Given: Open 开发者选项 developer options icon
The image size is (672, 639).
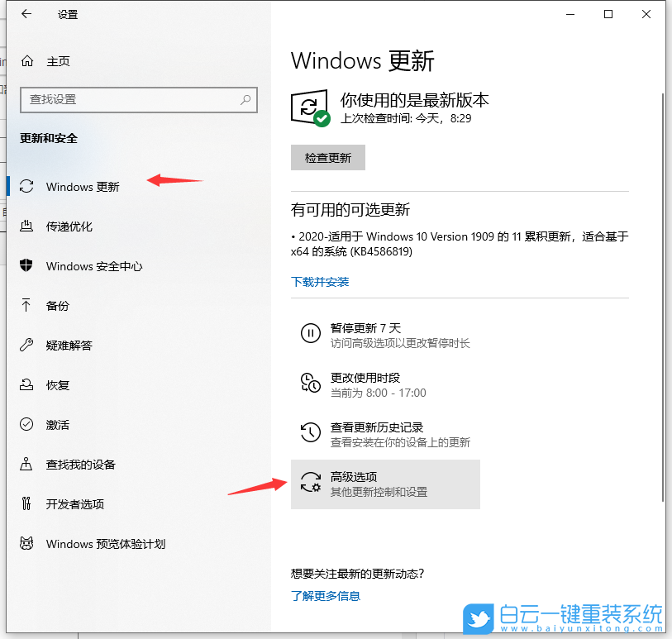Looking at the screenshot, I should (x=25, y=504).
